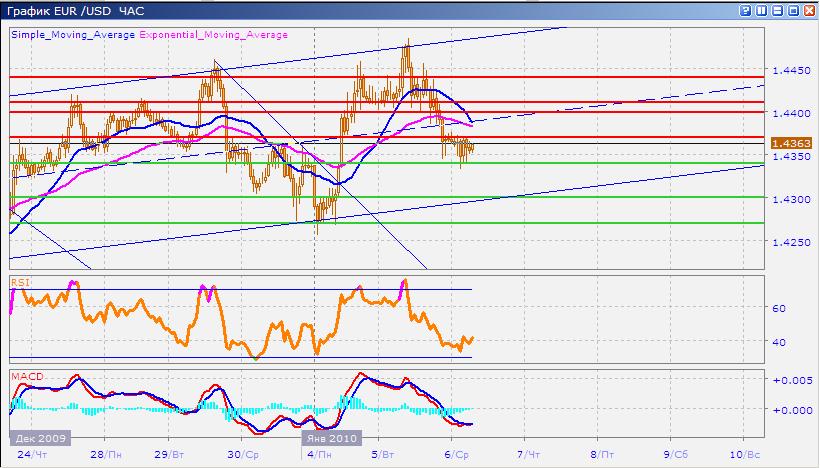Click the current price tag 1.4363

coord(791,144)
